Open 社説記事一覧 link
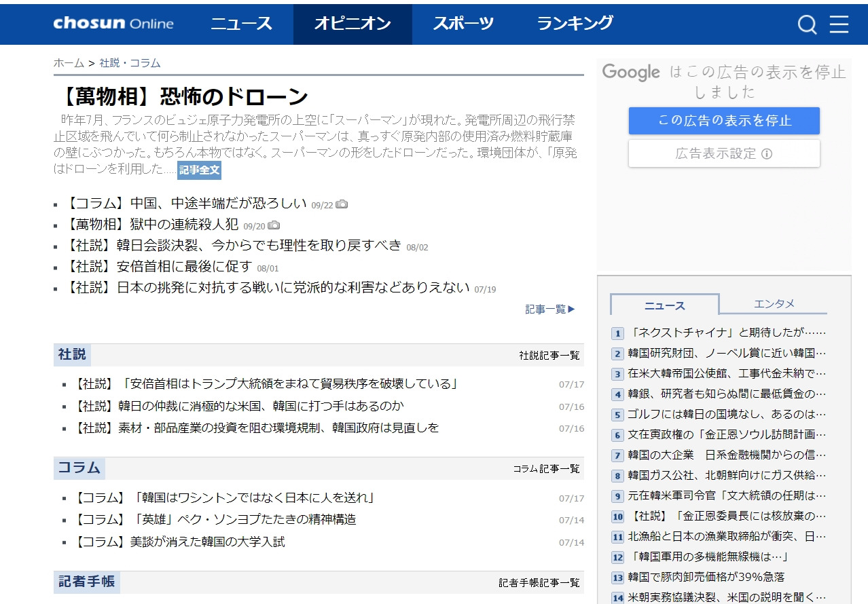The width and height of the screenshot is (868, 604). click(549, 355)
